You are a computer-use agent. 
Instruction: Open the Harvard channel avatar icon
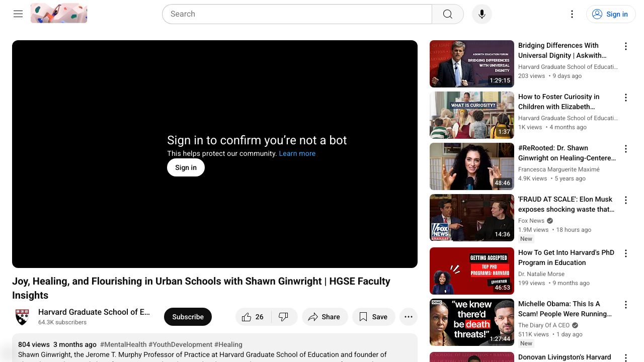pyautogui.click(x=22, y=317)
